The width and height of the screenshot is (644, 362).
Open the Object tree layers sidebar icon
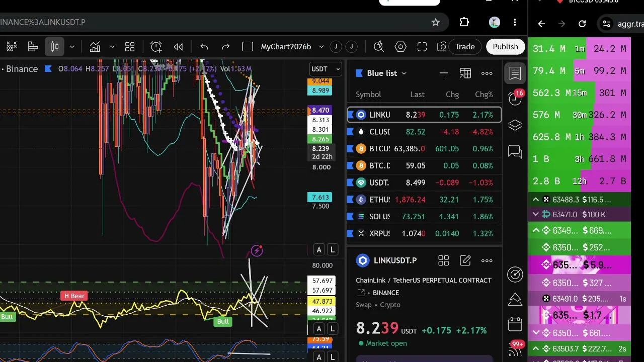(515, 125)
